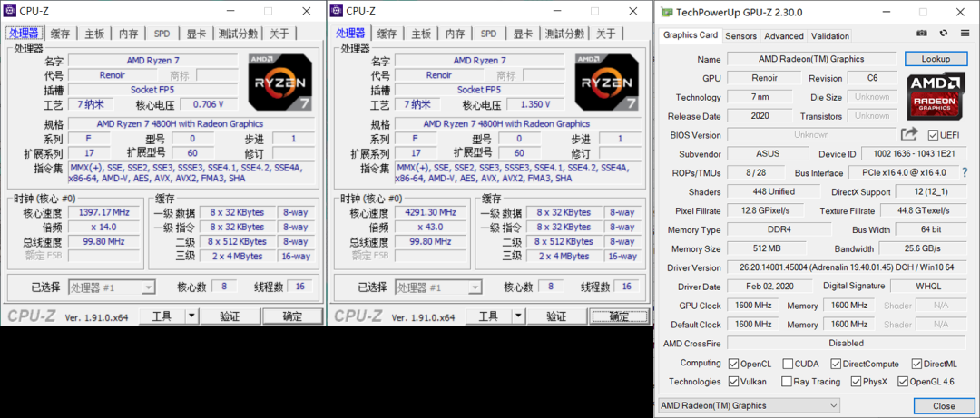Switch to SPD tab in right CPU-Z
980x418 pixels.
click(489, 34)
